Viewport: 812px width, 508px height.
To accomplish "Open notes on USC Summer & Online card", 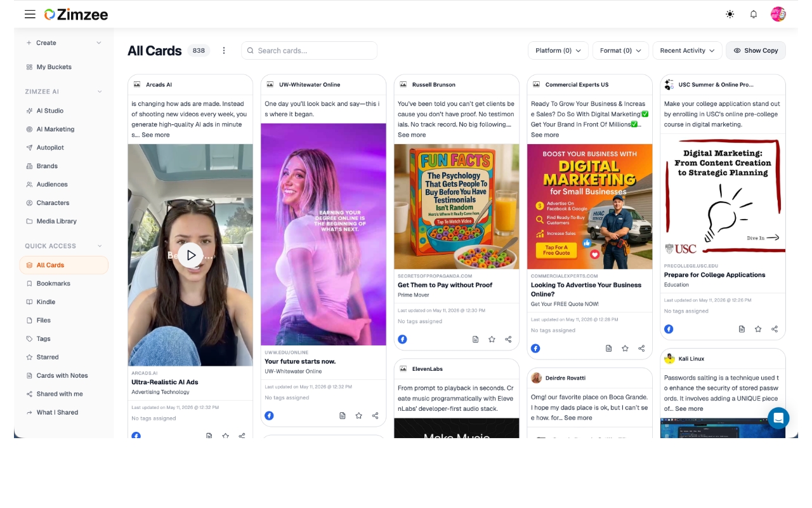I will [x=742, y=329].
